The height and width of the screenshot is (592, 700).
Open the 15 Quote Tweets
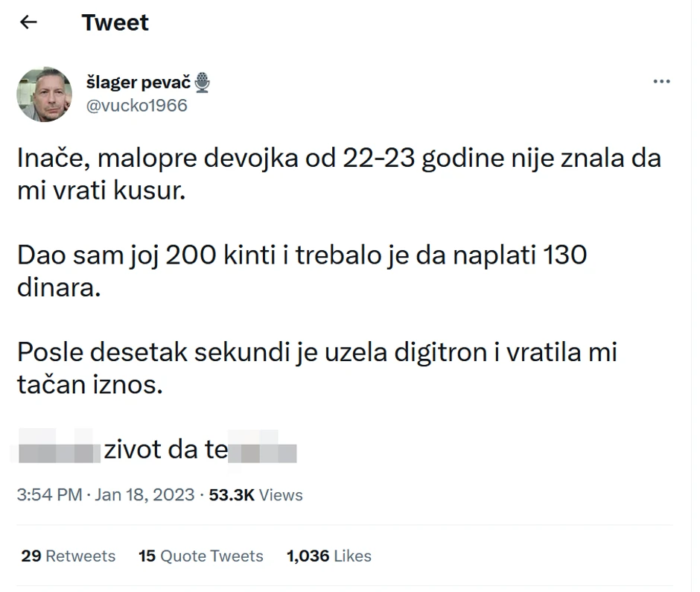tap(200, 555)
